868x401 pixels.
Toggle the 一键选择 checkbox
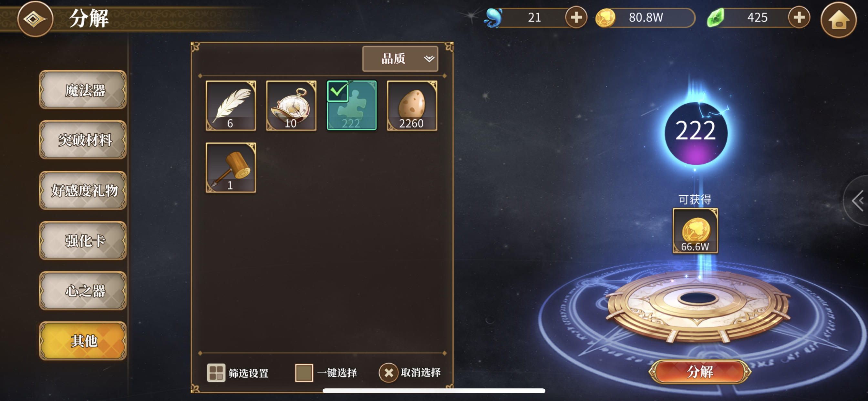tap(304, 373)
